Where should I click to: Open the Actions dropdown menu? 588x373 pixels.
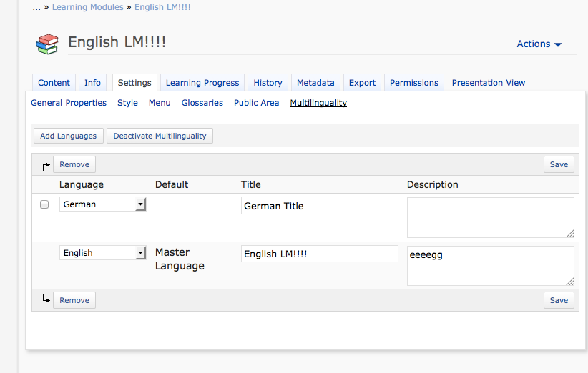539,44
